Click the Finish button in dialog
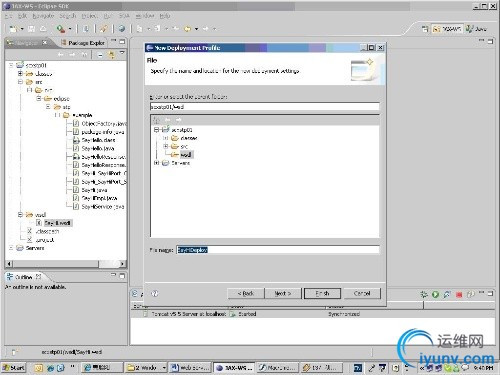500x375 pixels. [x=322, y=294]
